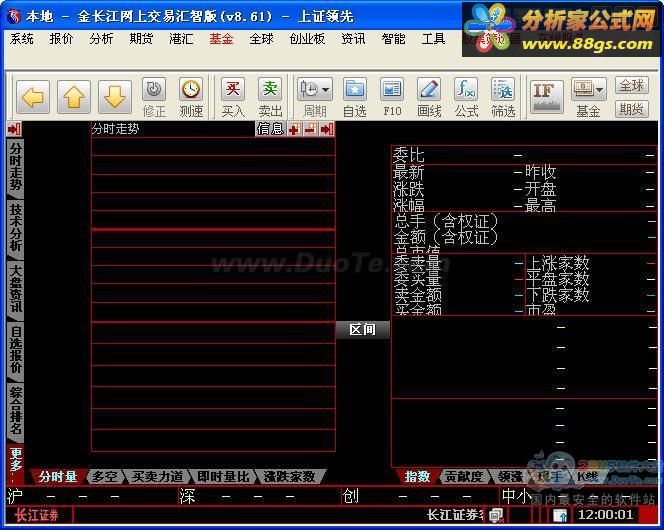Click the computer connection icon in status bar
The width and height of the screenshot is (664, 530).
[x=496, y=515]
